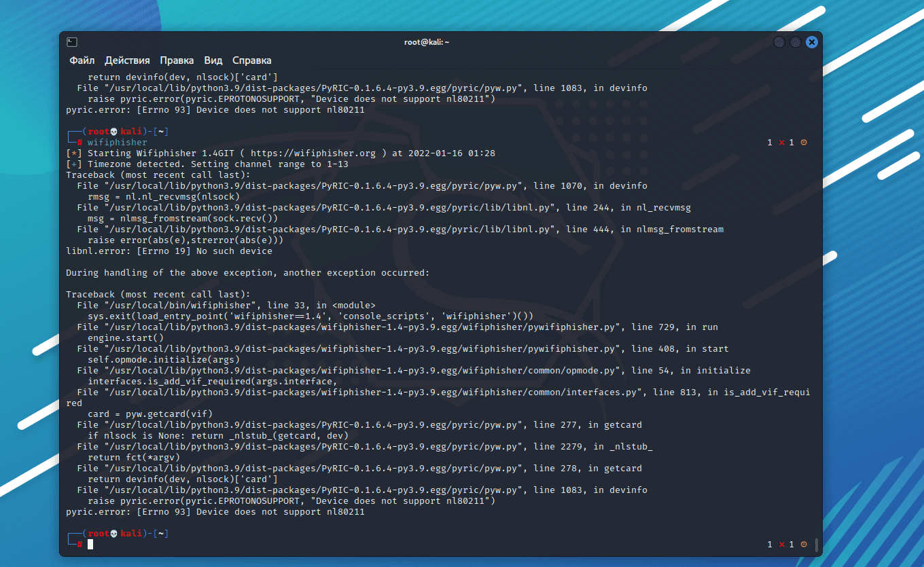
Task: Click 'libnl.error: [Errno 19] No such device'
Action: tap(169, 251)
